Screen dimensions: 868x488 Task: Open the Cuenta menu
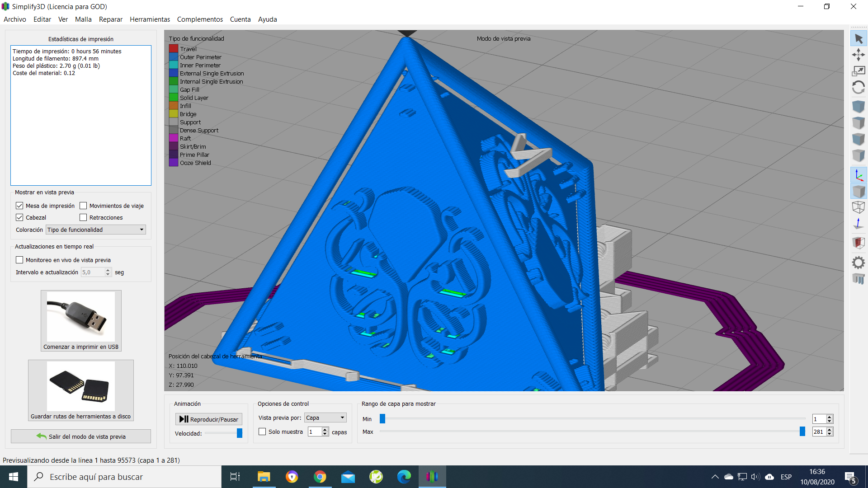pyautogui.click(x=240, y=19)
